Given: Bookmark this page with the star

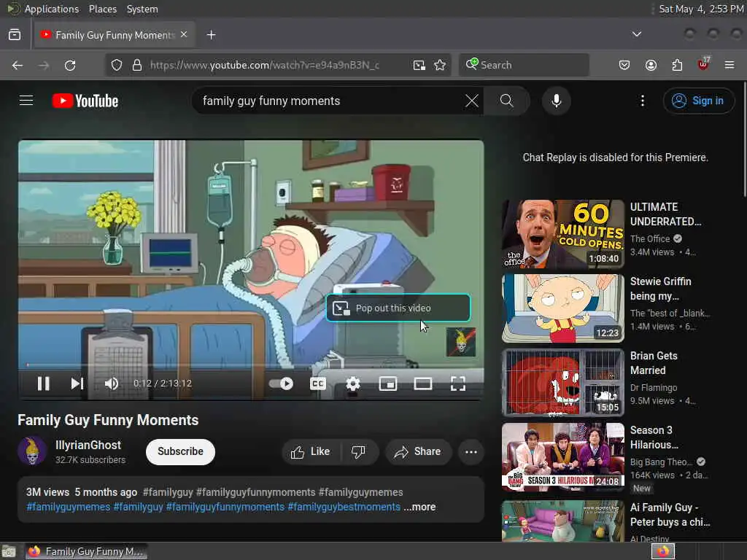Looking at the screenshot, I should [x=440, y=65].
